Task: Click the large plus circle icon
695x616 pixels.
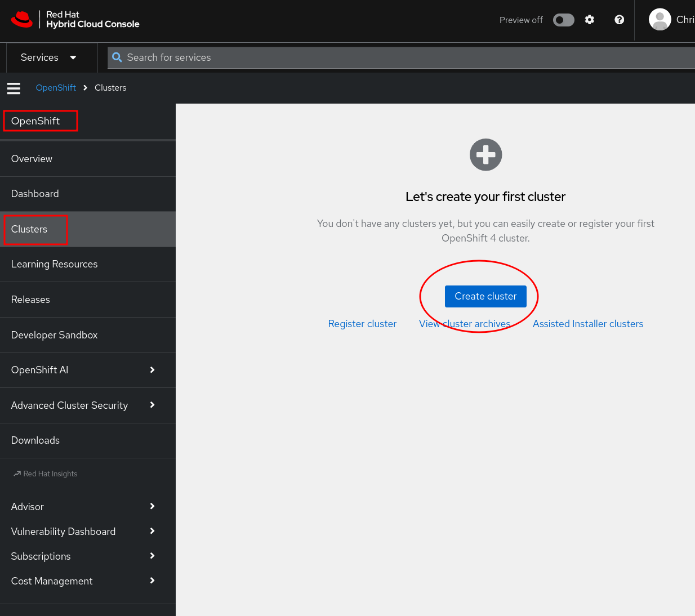Action: coord(486,154)
